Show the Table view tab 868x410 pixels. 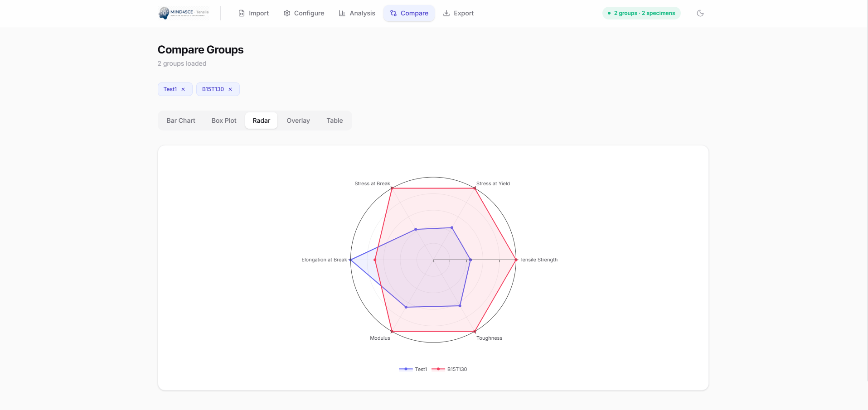point(335,121)
